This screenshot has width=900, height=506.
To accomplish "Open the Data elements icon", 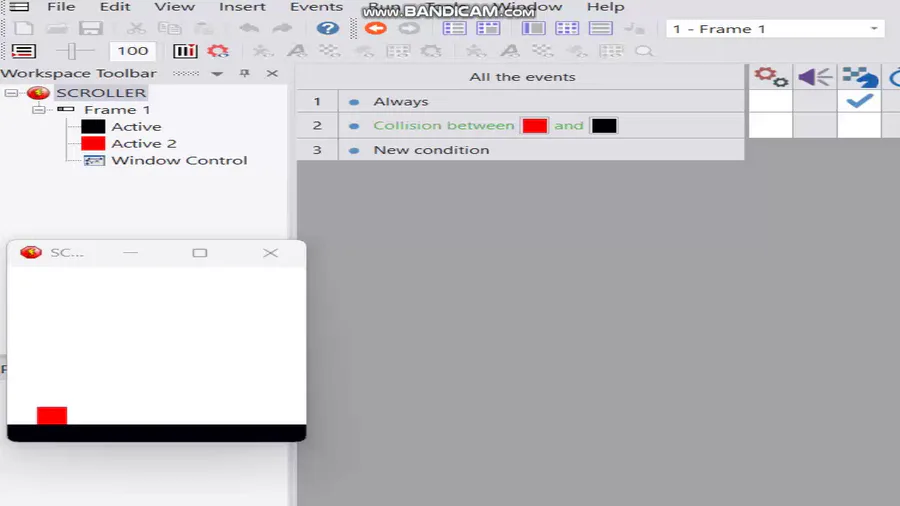I will tap(600, 28).
